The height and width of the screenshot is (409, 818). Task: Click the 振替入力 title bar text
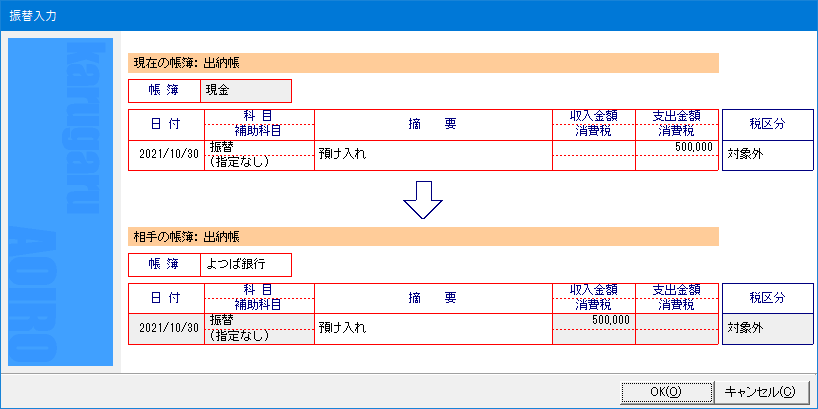click(x=33, y=16)
